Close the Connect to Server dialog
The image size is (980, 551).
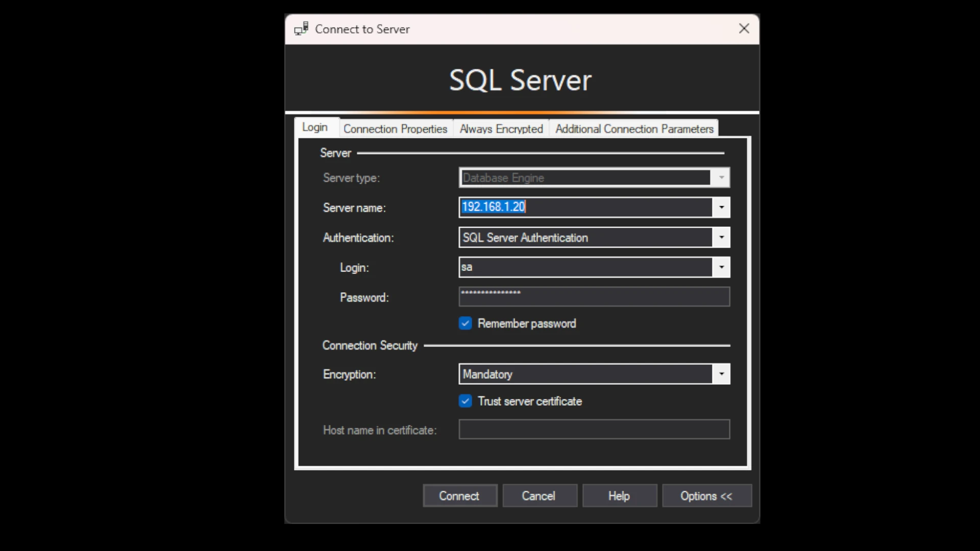click(744, 29)
